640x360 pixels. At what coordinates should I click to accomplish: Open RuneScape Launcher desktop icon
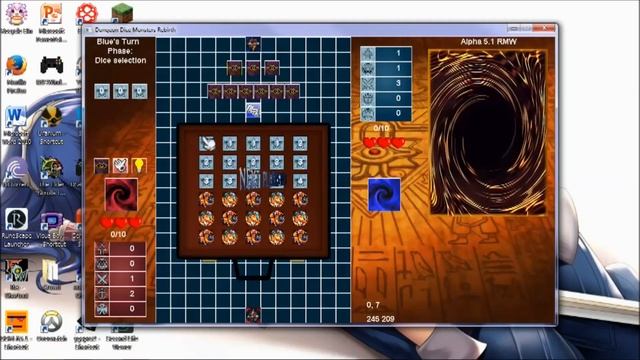(16, 228)
